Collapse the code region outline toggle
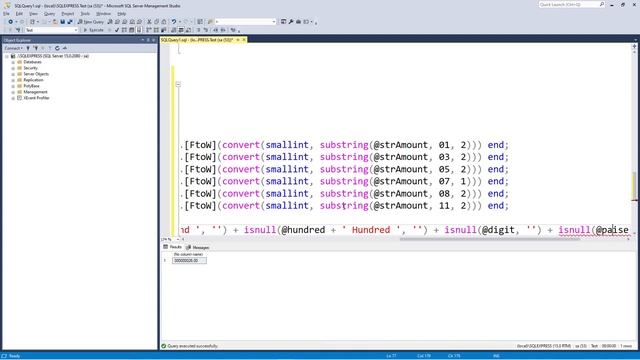 [x=178, y=84]
